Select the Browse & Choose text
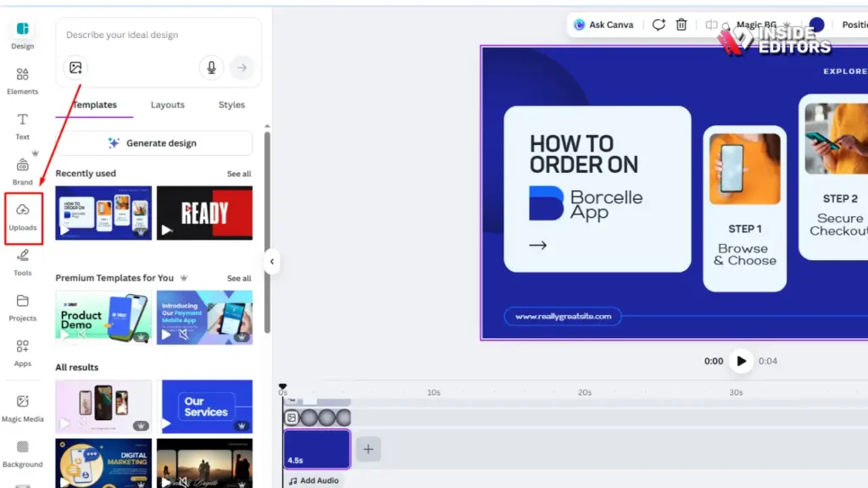The image size is (868, 488). coord(744,254)
